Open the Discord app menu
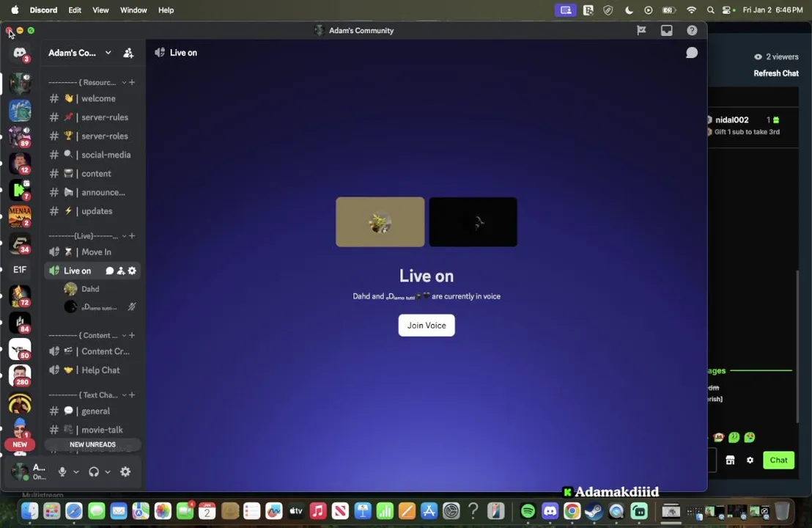 pos(43,10)
